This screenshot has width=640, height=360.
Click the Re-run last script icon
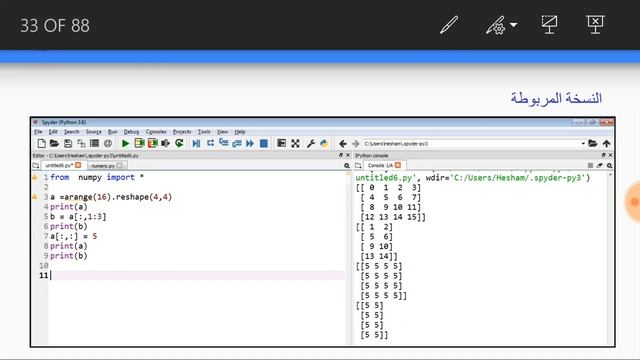click(179, 143)
